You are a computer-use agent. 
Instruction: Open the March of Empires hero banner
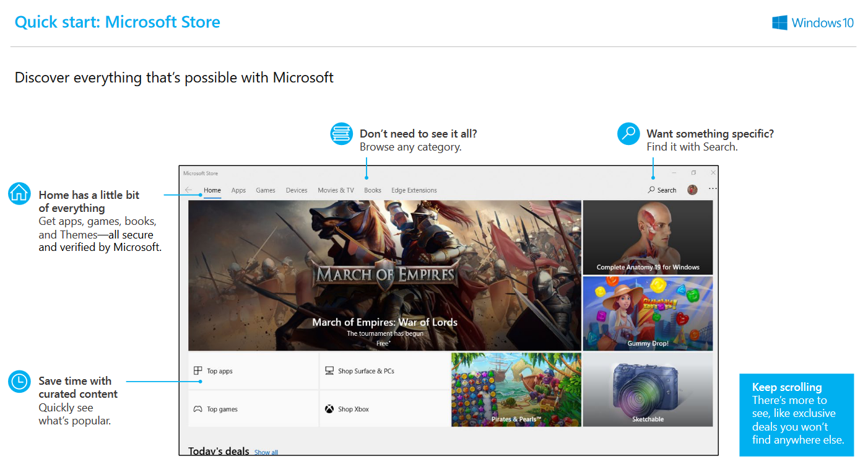[x=384, y=275]
